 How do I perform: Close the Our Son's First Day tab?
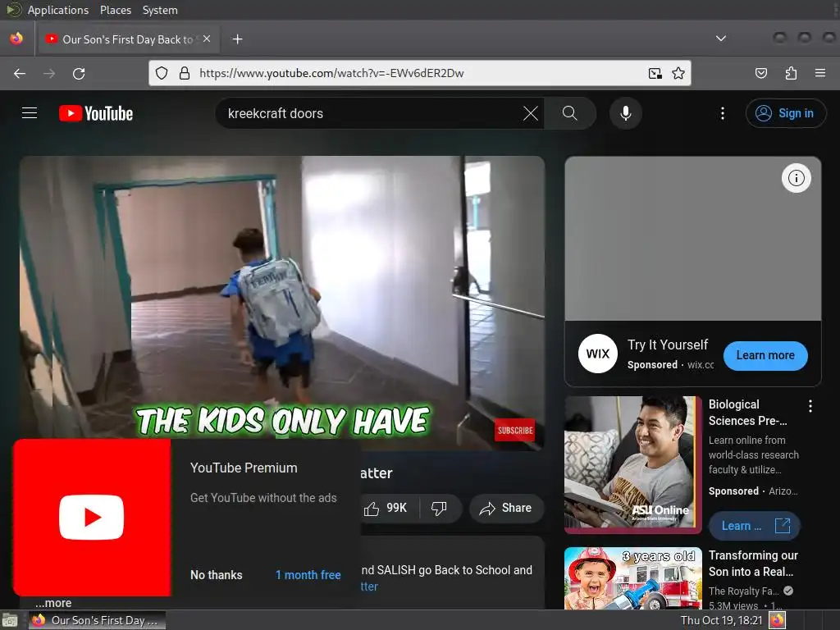(x=207, y=39)
